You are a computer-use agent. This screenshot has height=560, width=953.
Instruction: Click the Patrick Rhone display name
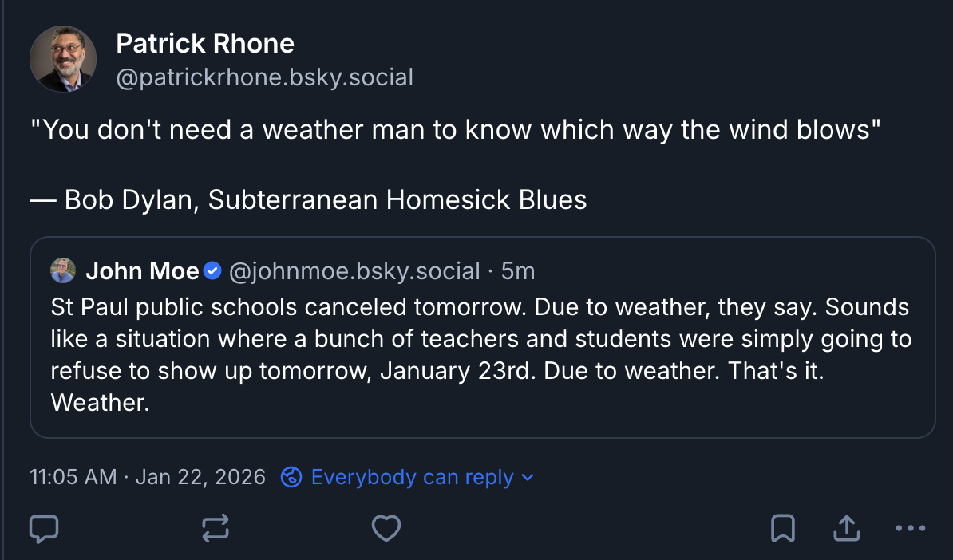(205, 43)
